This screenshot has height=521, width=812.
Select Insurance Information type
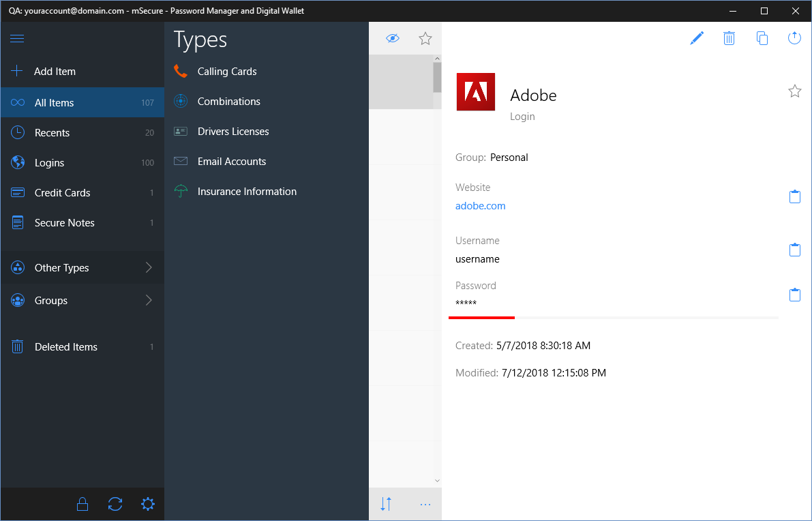pyautogui.click(x=266, y=192)
